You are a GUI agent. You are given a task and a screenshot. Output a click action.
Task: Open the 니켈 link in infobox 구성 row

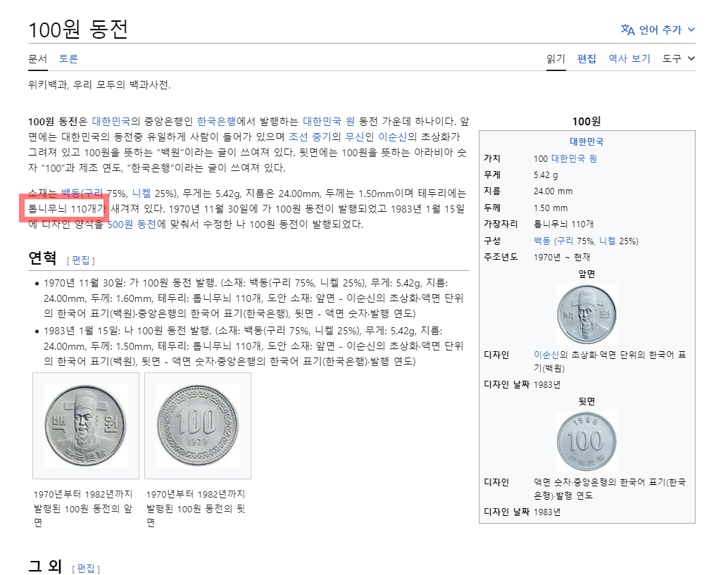click(608, 241)
